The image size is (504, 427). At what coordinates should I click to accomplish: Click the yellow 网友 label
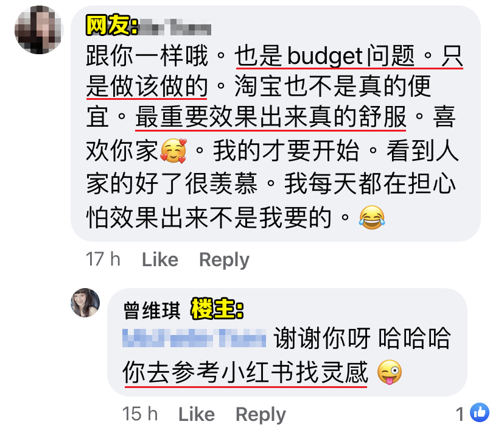tap(111, 25)
